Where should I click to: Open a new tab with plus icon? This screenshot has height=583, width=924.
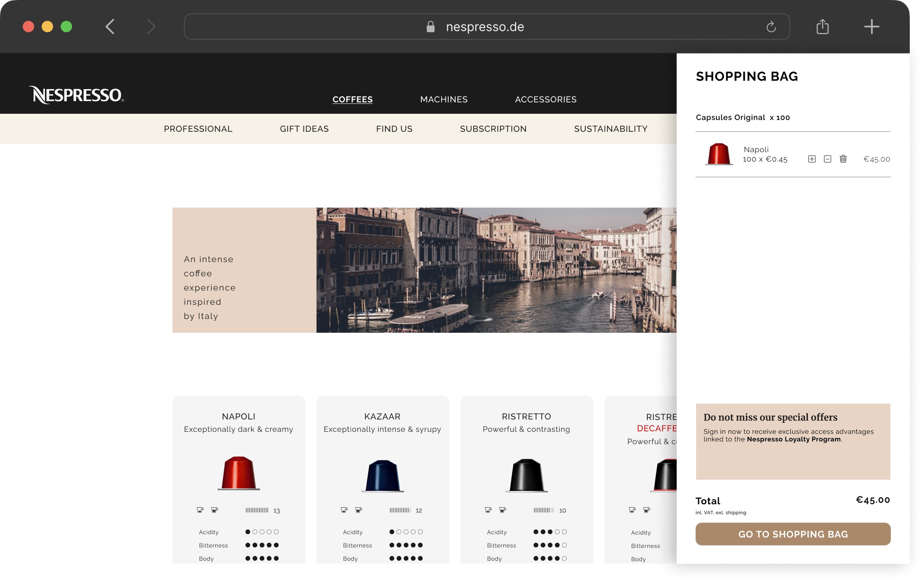871,27
